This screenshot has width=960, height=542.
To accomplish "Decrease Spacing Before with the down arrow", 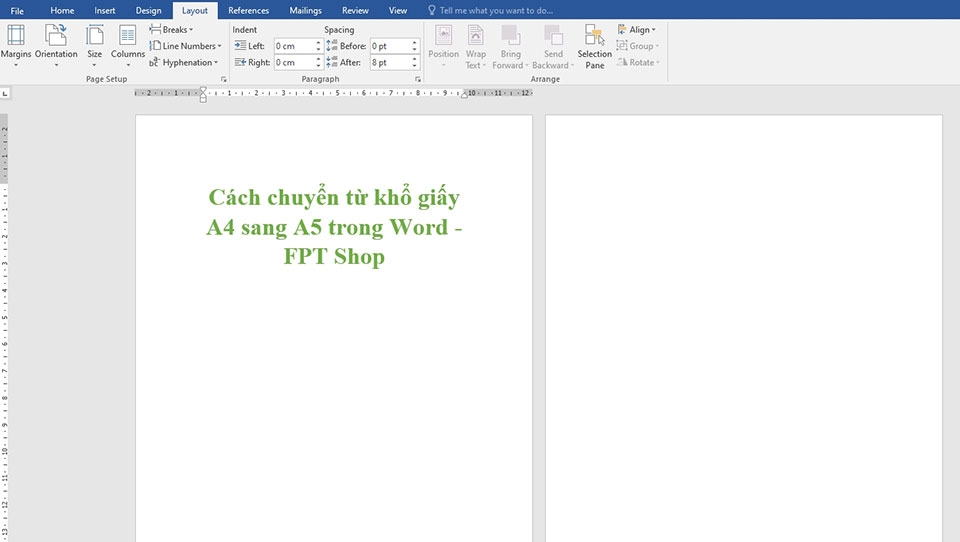I will [x=414, y=49].
